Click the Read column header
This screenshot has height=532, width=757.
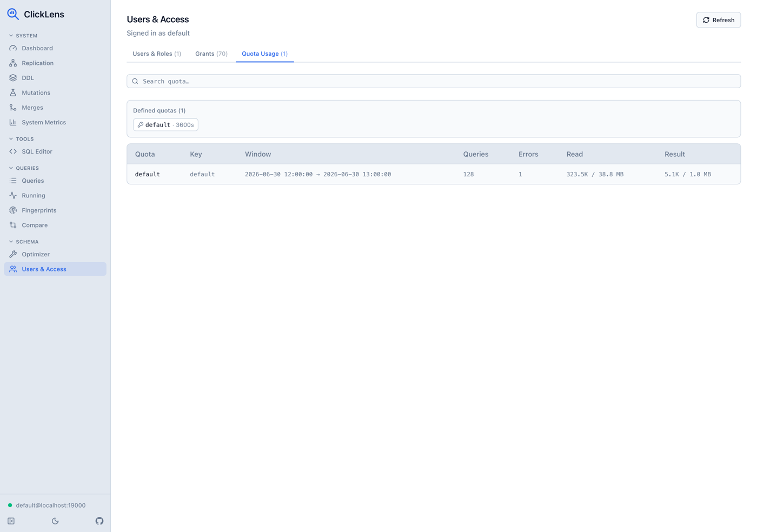coord(575,154)
